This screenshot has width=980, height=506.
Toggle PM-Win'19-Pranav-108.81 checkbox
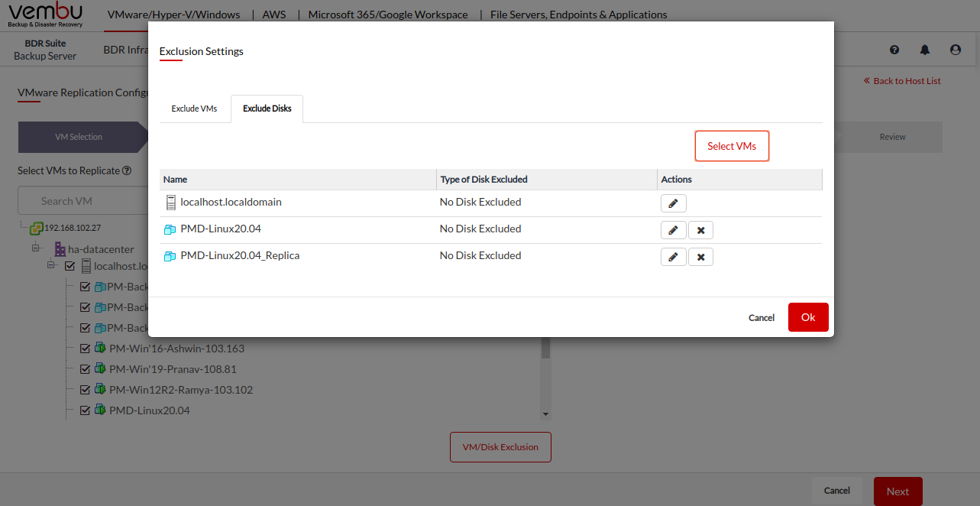[x=86, y=369]
